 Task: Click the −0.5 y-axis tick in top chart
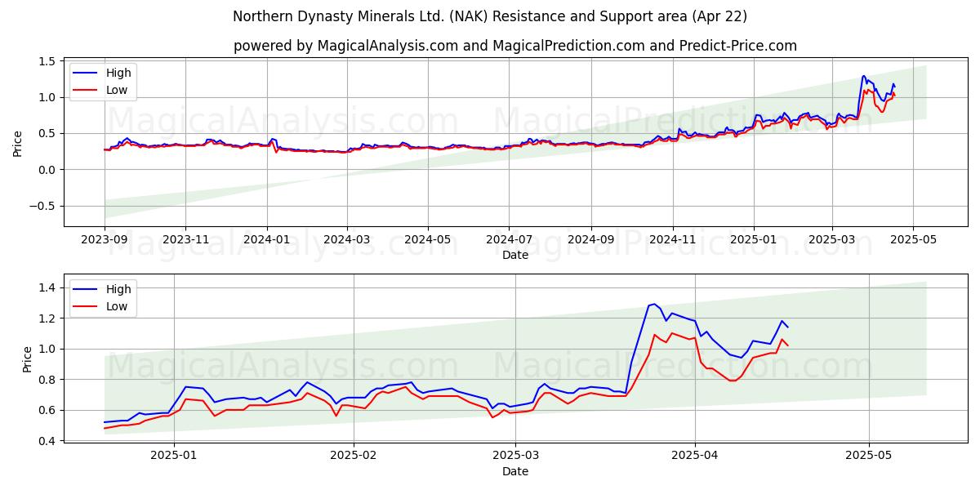(x=41, y=206)
